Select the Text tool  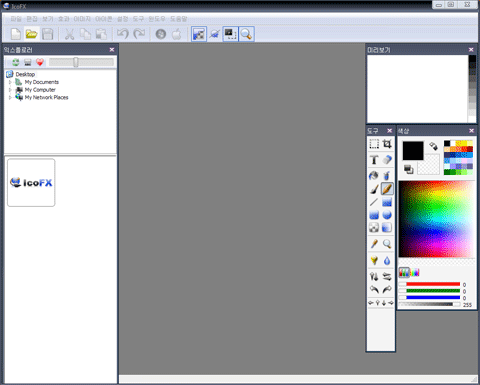click(374, 160)
